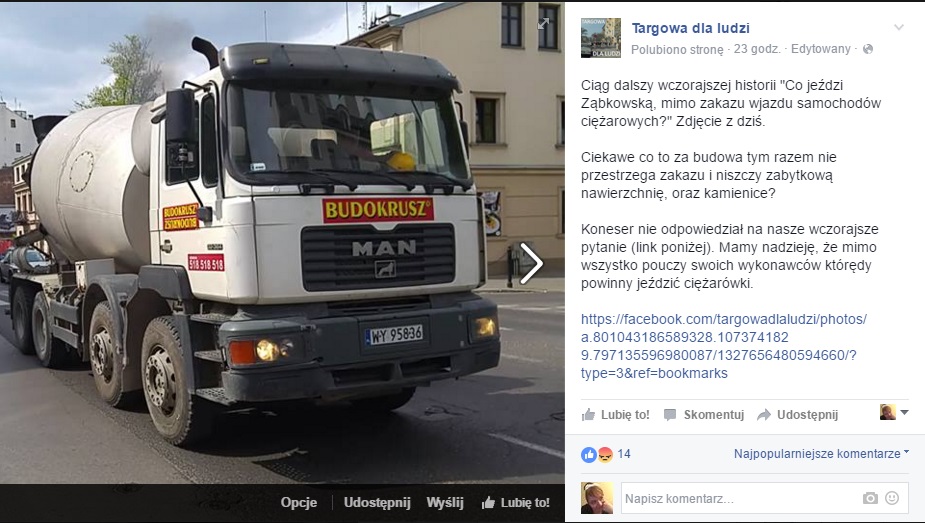Click Udostępnij in the photo bottom bar
The height and width of the screenshot is (523, 925).
tap(377, 503)
